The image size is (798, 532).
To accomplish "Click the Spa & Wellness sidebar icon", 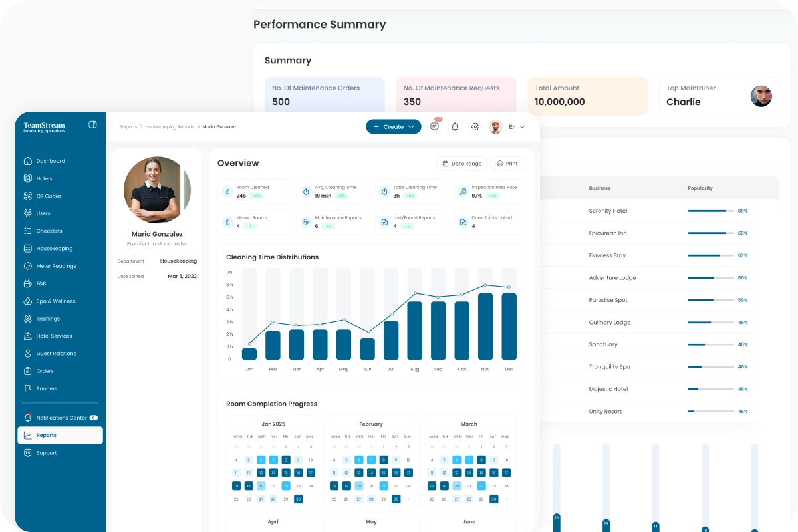I will [27, 301].
